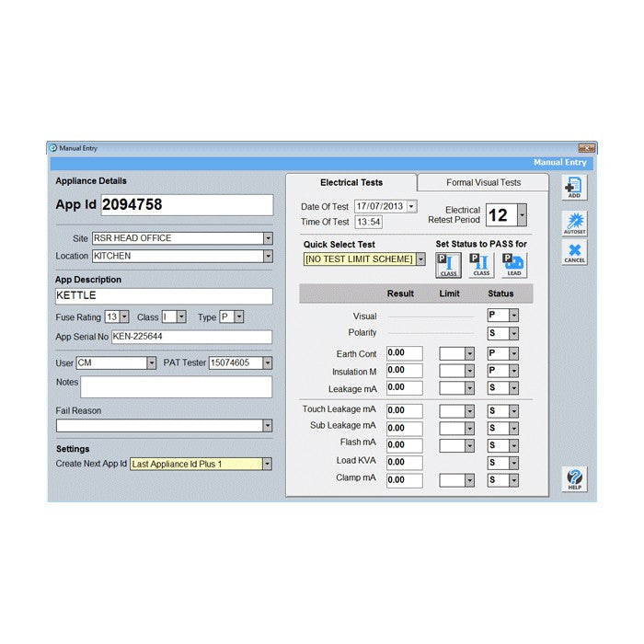
Task: Open the Quick Select Test dropdown
Action: [420, 259]
